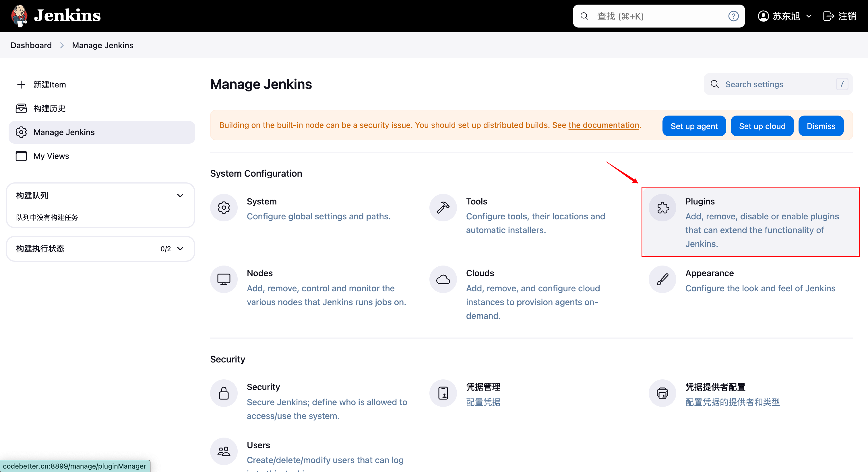Go to Dashboard breadcrumb
The image size is (868, 472).
[x=31, y=45]
